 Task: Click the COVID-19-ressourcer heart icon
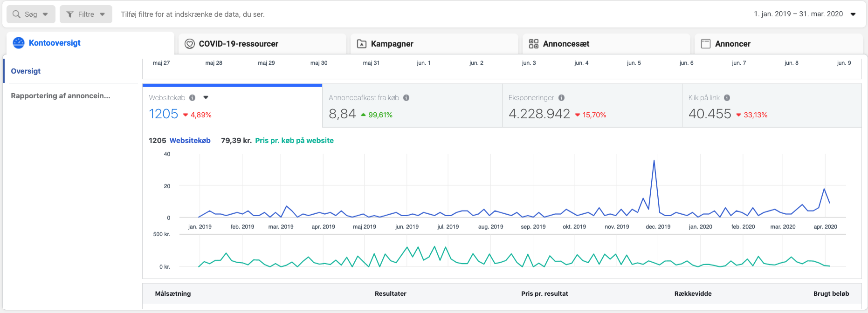[190, 44]
